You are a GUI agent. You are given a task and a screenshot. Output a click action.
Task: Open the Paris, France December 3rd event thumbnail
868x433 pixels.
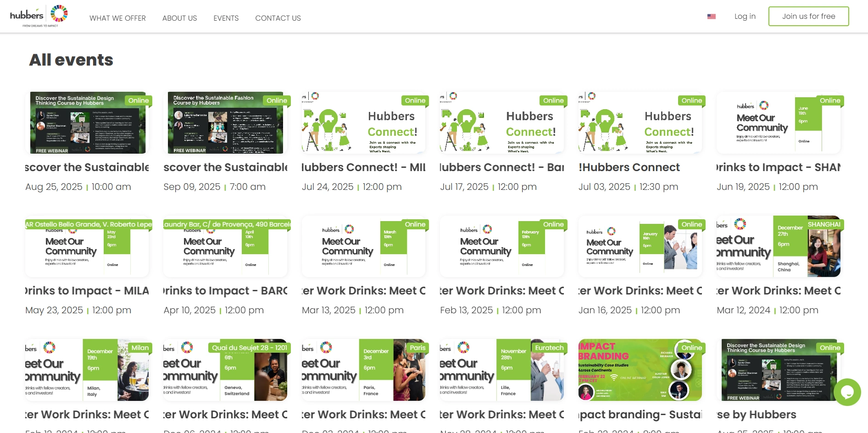point(364,370)
